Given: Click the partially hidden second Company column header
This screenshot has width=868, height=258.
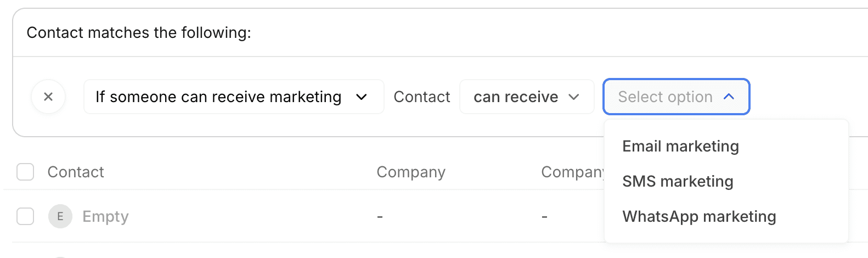Looking at the screenshot, I should [572, 172].
